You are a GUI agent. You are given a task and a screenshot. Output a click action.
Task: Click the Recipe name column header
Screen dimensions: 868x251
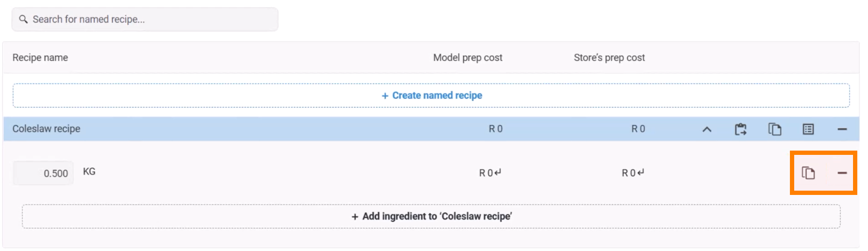40,58
